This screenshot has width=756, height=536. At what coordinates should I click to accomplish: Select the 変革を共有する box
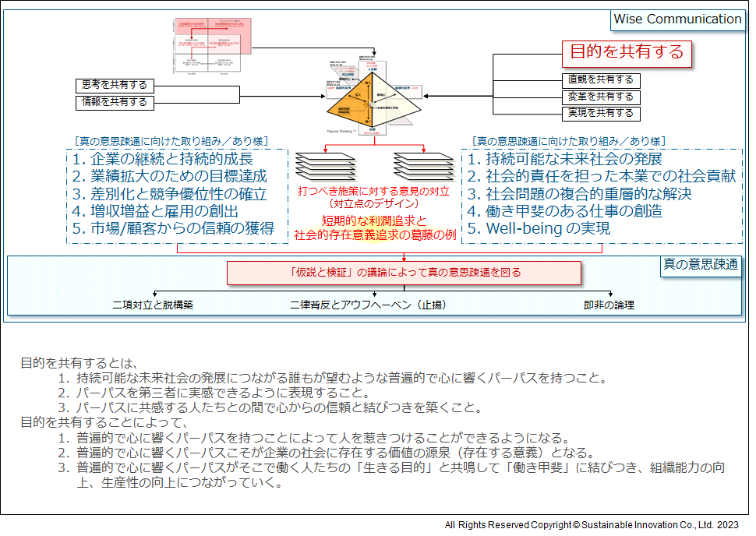(601, 97)
